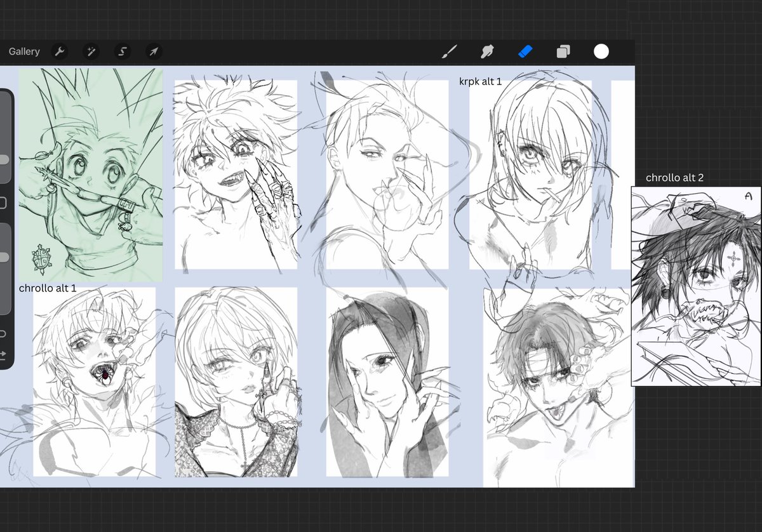The height and width of the screenshot is (532, 762).
Task: Select the Smudge tool
Action: [487, 51]
